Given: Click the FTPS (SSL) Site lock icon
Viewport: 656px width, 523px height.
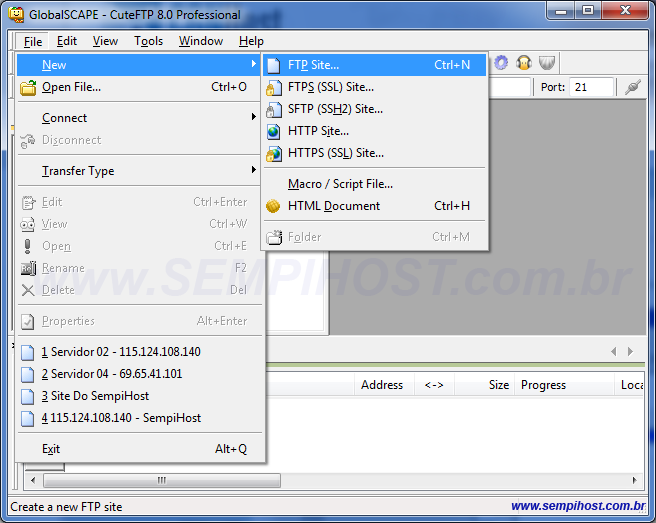Looking at the screenshot, I should point(273,87).
